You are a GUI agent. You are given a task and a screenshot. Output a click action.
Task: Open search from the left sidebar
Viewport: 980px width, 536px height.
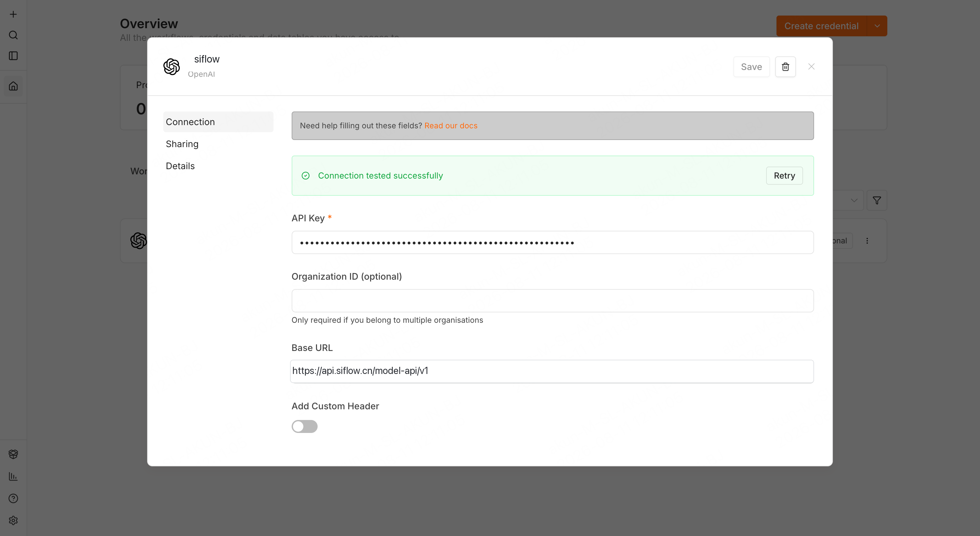point(13,35)
